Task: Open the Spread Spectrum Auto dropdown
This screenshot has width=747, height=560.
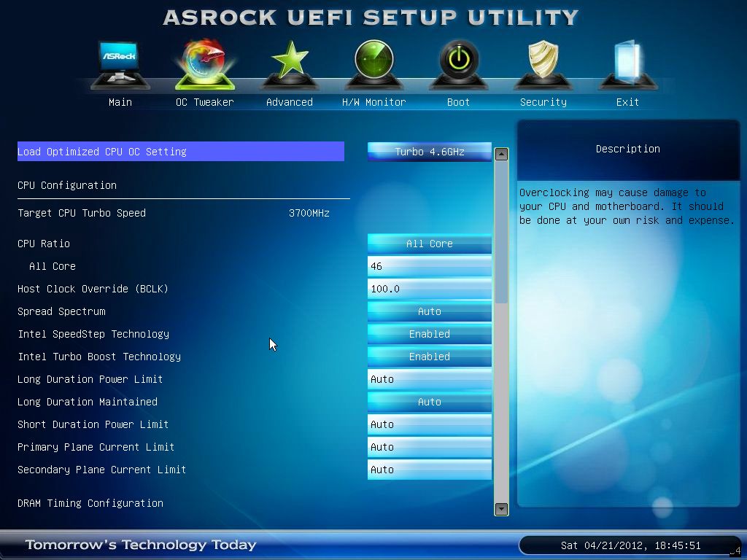Action: point(429,311)
